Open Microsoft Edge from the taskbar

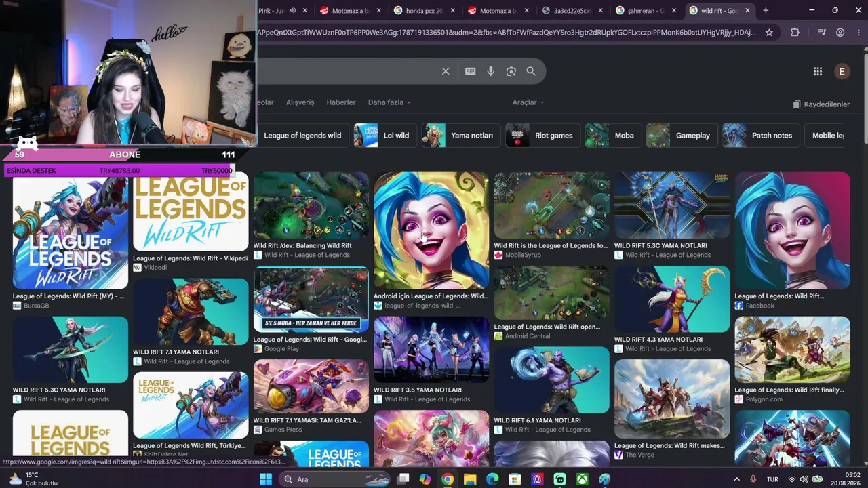[492, 479]
